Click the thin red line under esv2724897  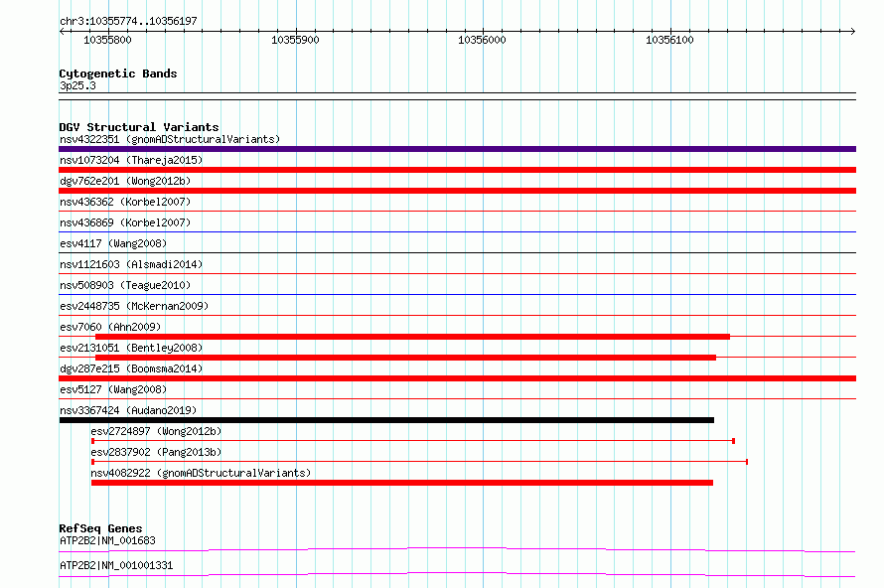[x=412, y=441]
